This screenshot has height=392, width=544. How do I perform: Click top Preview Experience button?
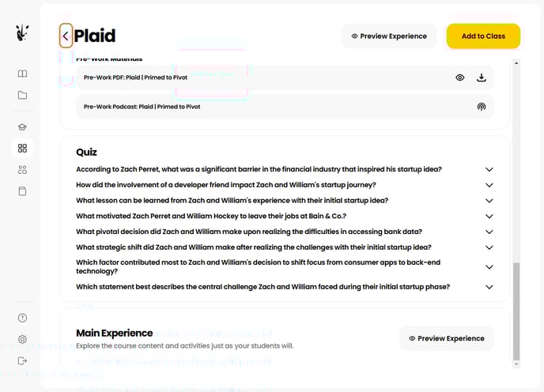pyautogui.click(x=389, y=36)
